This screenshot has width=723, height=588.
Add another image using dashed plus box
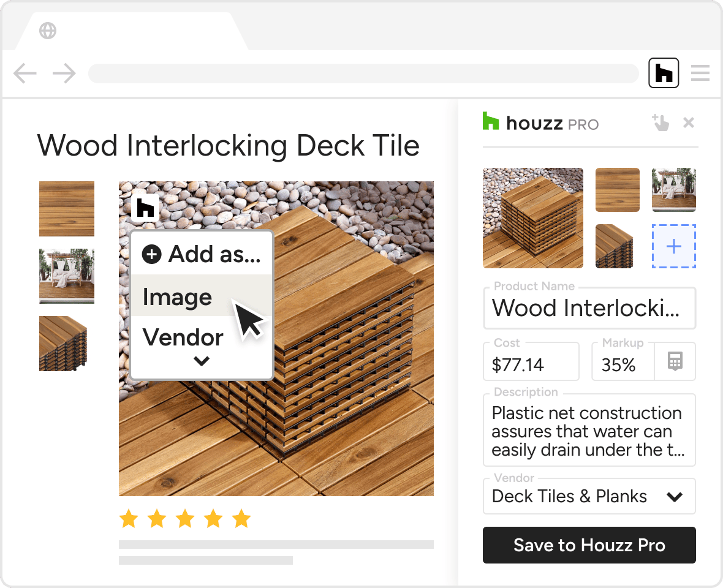click(x=673, y=246)
